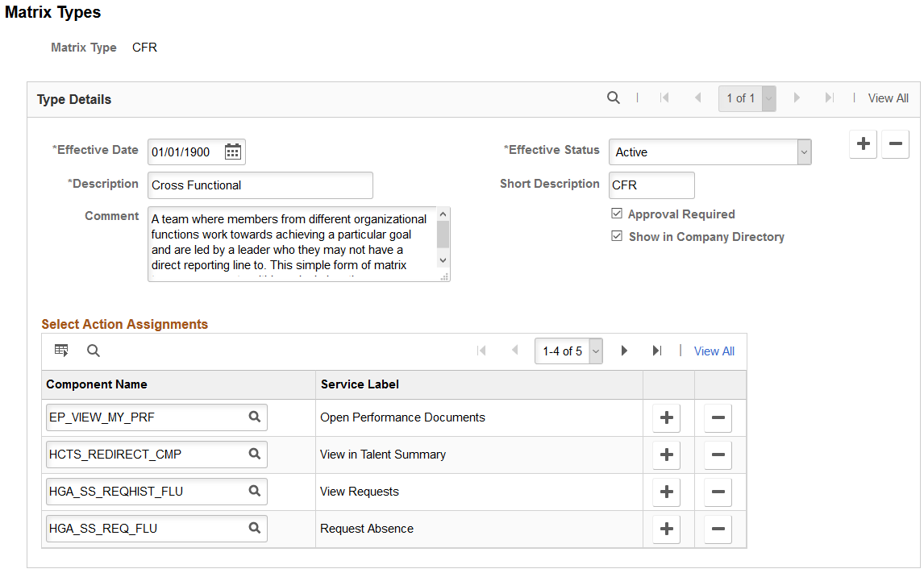Click the 'Open Performance Documents' label

(402, 417)
